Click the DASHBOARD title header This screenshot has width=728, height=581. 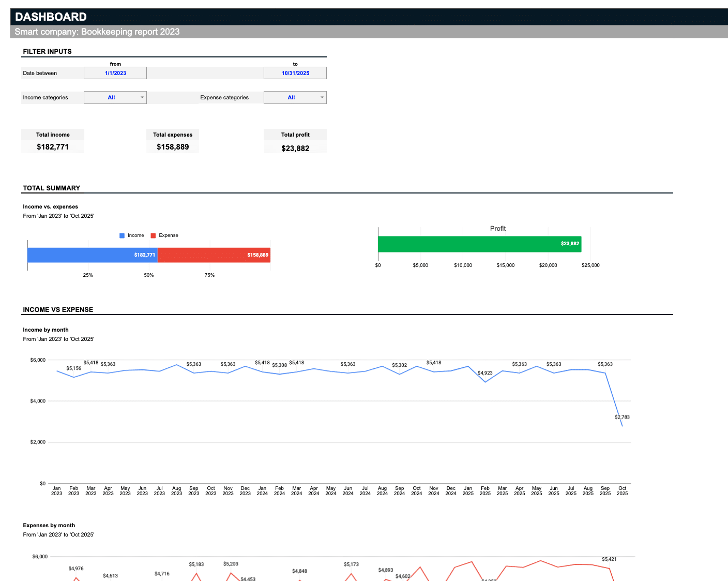point(51,17)
